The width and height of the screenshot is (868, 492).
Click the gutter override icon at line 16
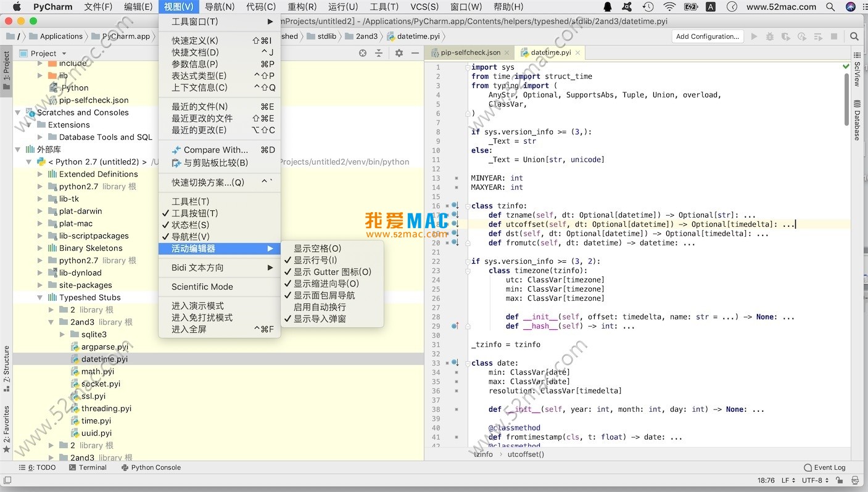[455, 206]
